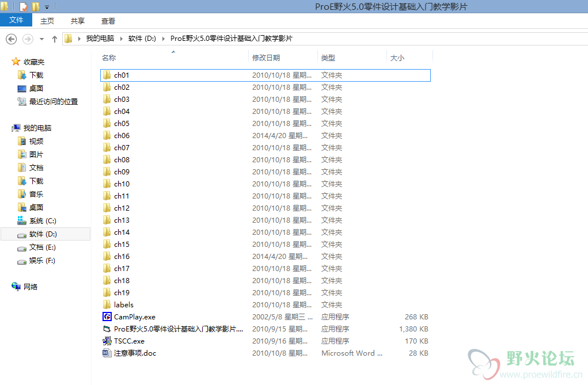
Task: Click the ch10 folder icon
Action: pos(107,184)
